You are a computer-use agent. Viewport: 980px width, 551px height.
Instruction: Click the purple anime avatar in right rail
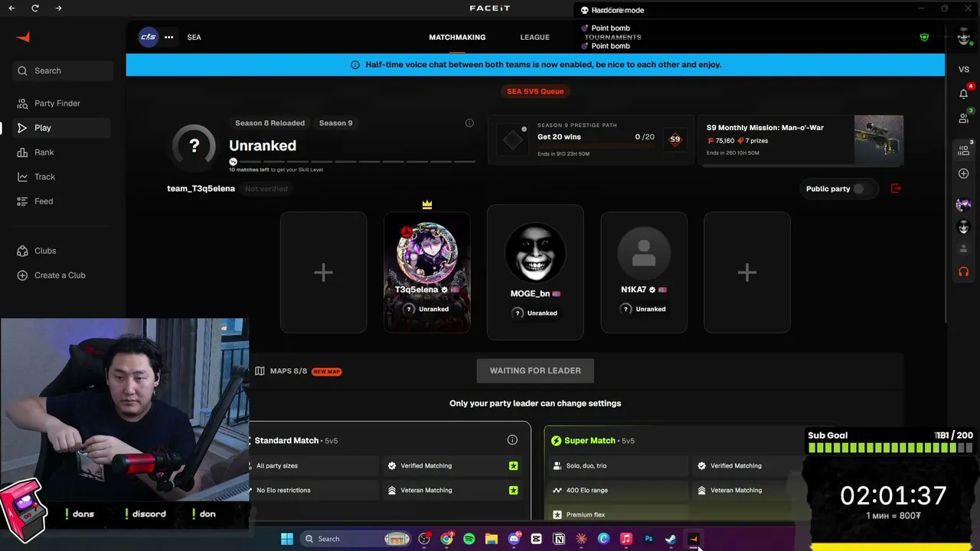[963, 204]
